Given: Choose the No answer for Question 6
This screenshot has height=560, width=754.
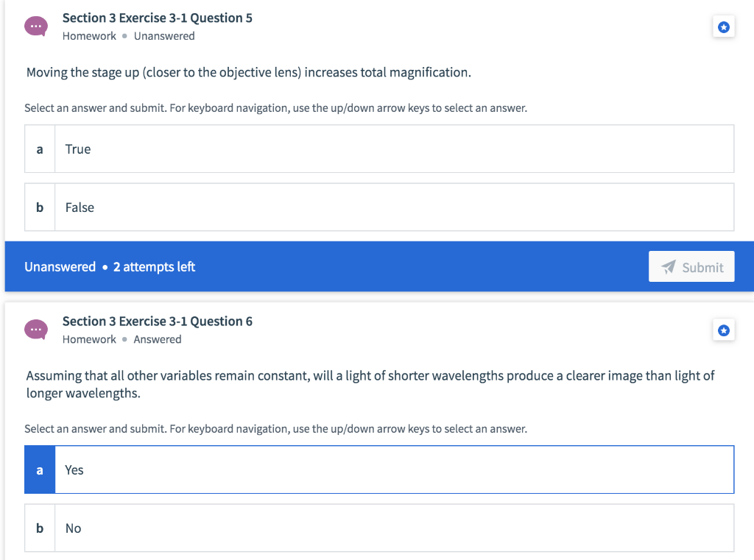Looking at the screenshot, I should [394, 528].
